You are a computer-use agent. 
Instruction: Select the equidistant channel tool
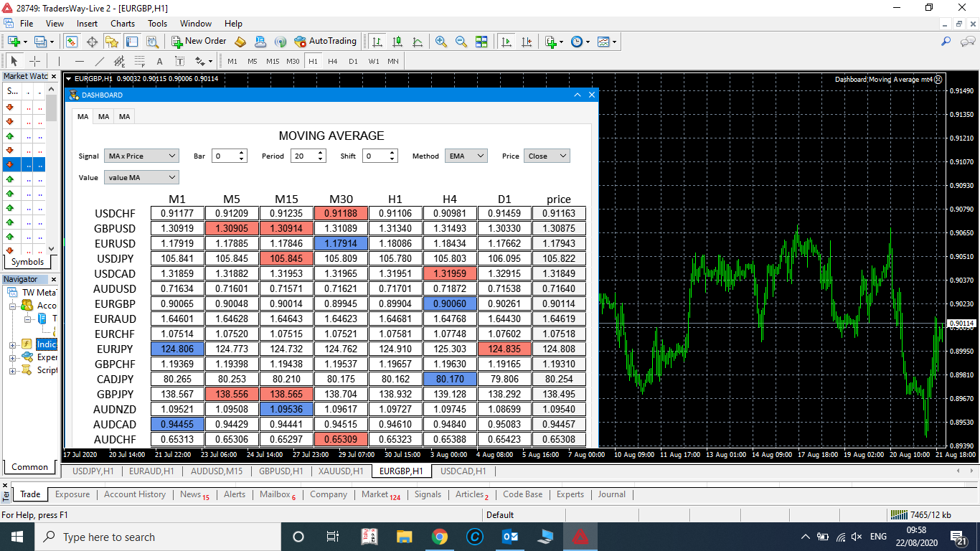[119, 62]
